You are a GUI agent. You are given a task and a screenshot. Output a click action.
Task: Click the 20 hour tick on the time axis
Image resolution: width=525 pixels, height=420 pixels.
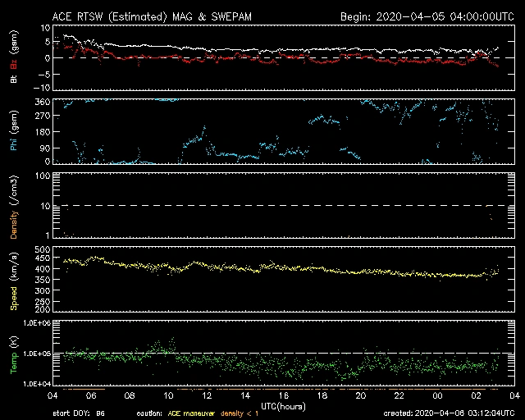click(360, 396)
